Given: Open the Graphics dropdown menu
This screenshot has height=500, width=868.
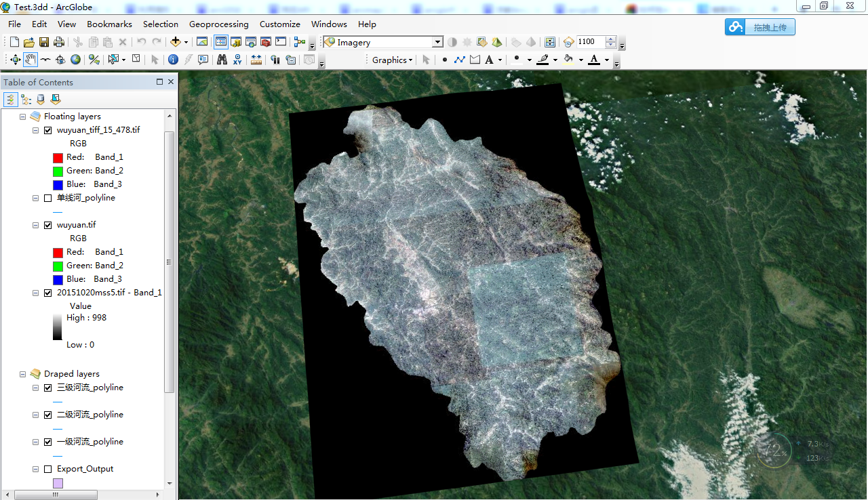Looking at the screenshot, I should [393, 60].
